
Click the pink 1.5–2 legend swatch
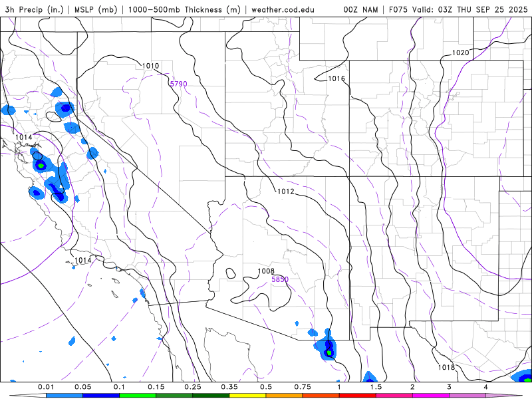pyautogui.click(x=394, y=395)
